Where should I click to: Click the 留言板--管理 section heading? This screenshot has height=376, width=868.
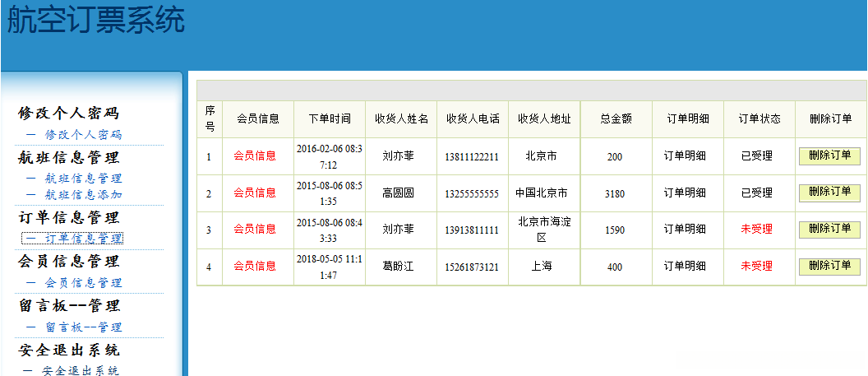[x=70, y=306]
